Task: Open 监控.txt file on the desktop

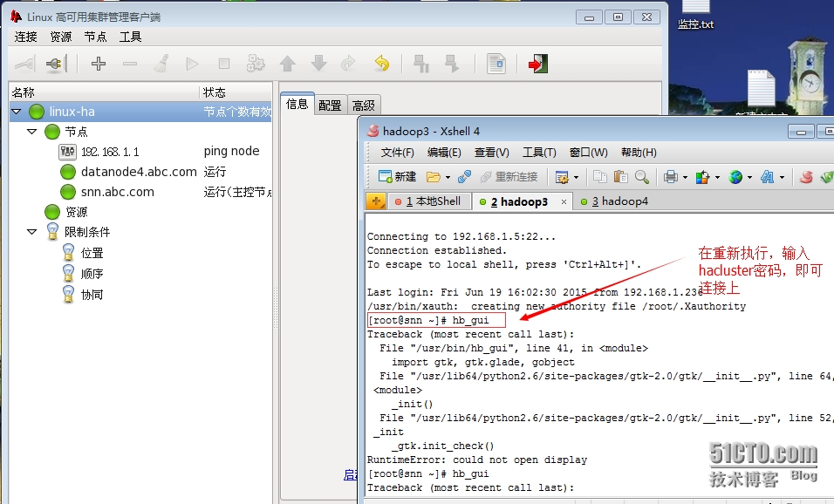Action: pos(695,14)
